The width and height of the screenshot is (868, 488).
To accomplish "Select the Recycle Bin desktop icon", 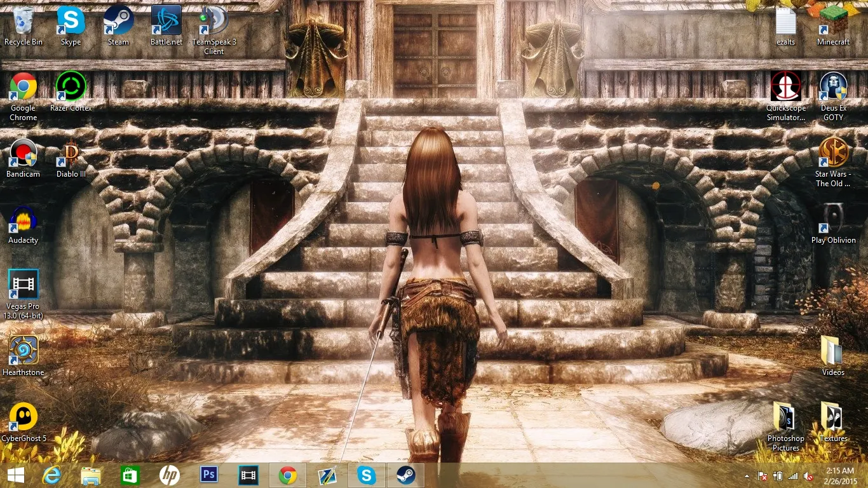I will pyautogui.click(x=24, y=26).
